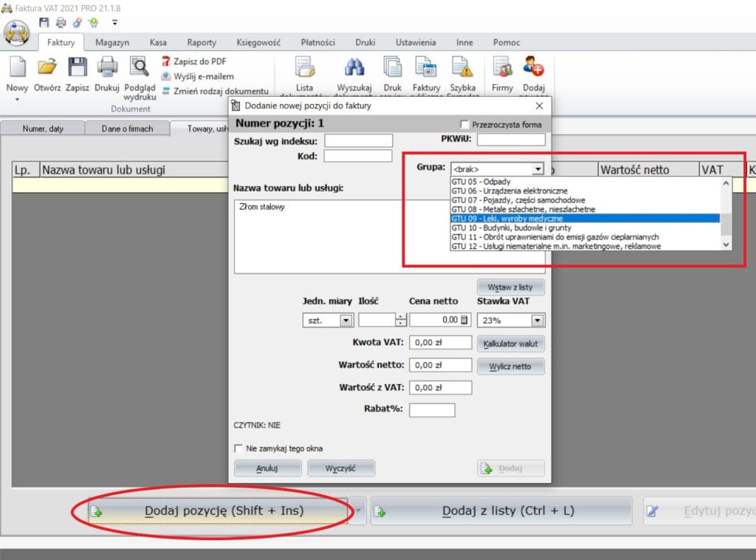756x560 pixels.
Task: Click the Drukuj printer icon
Action: coord(107,69)
